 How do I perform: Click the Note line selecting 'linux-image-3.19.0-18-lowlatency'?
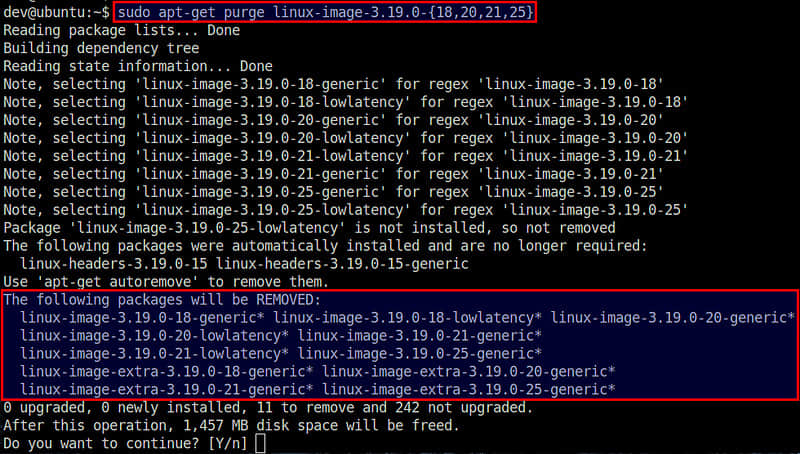(345, 102)
